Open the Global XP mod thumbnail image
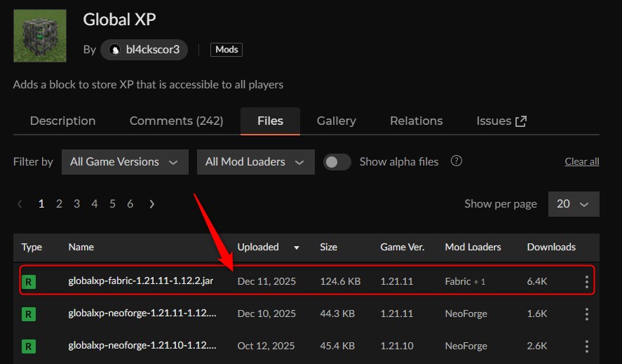The height and width of the screenshot is (364, 622). (x=40, y=36)
